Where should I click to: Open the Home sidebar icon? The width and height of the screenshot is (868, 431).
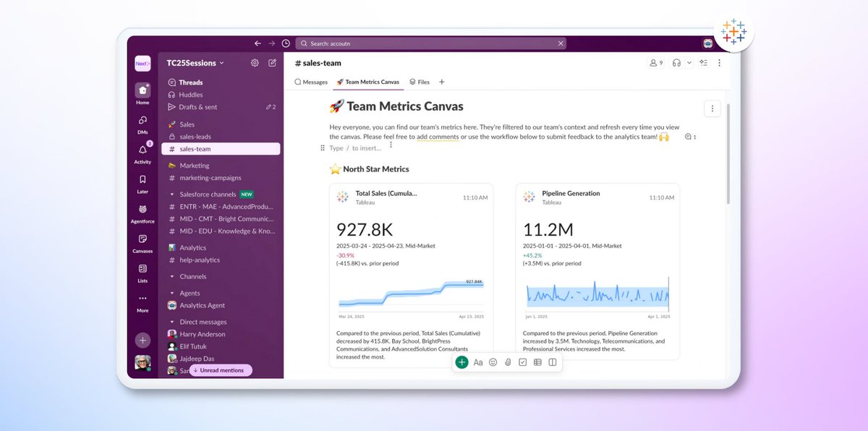142,94
